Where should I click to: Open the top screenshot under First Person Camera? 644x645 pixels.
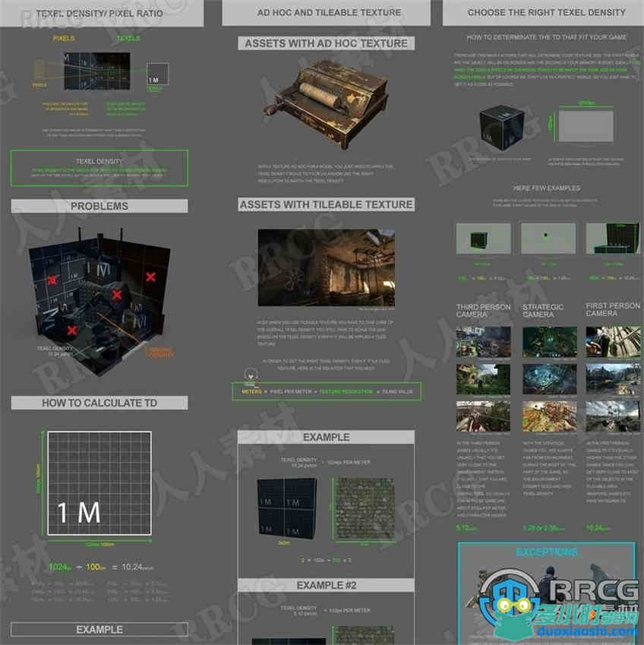pos(613,341)
